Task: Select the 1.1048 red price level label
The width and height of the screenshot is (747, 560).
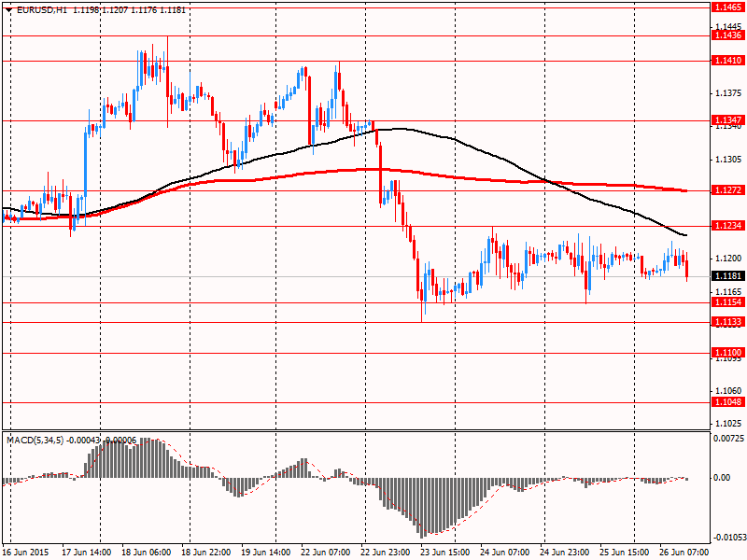Action: point(728,402)
